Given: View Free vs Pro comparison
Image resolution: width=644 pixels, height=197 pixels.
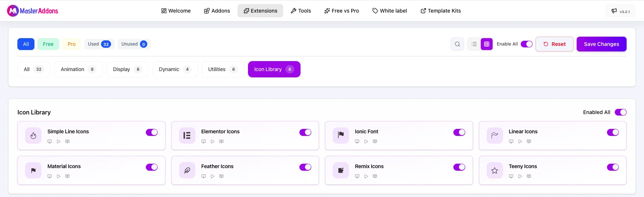Looking at the screenshot, I should (341, 11).
